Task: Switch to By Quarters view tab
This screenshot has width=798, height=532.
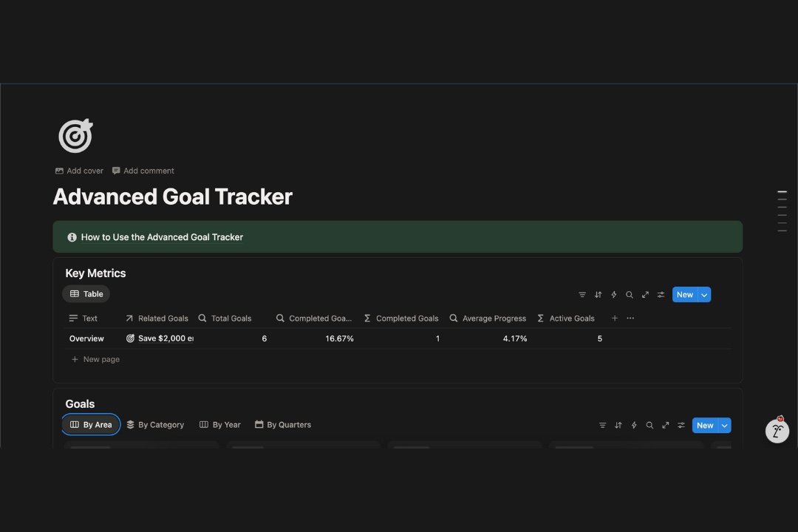Action: coord(283,425)
